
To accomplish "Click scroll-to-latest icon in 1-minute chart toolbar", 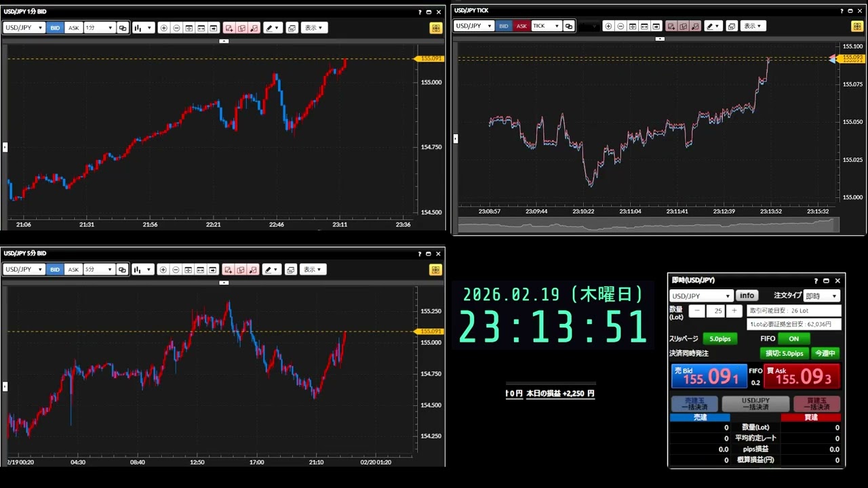I will 214,28.
